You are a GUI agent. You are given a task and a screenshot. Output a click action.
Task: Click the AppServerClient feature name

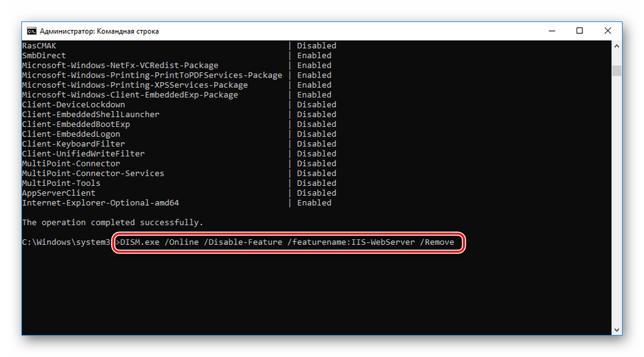[x=59, y=193]
